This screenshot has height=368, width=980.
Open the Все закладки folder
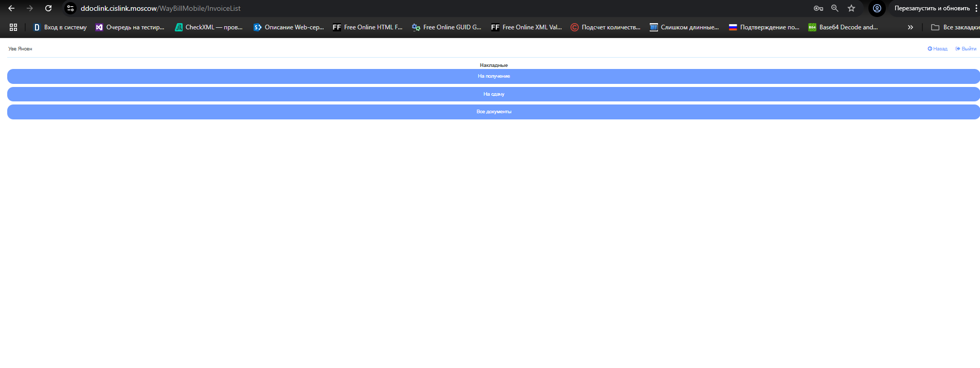(x=955, y=27)
